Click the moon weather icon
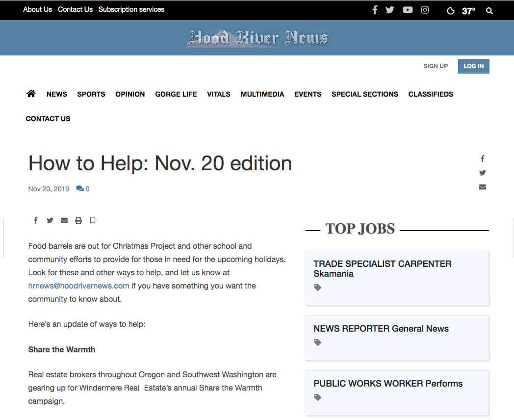This screenshot has width=514, height=420. click(451, 11)
